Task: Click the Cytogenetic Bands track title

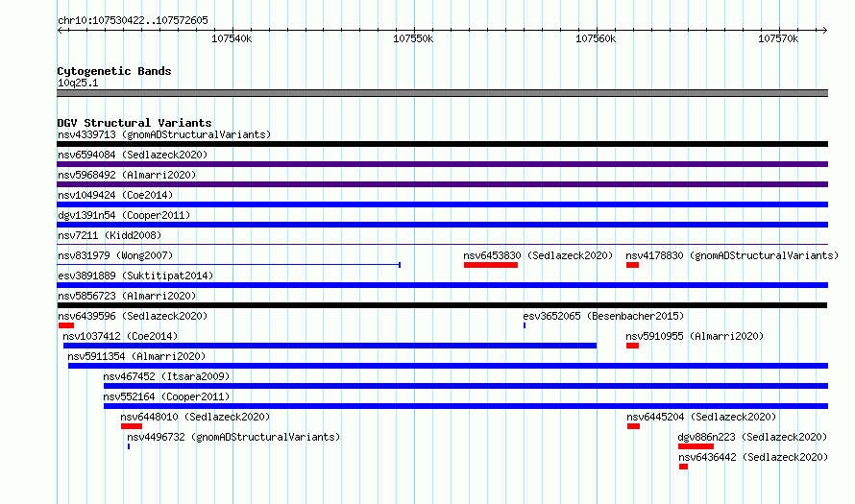Action: click(114, 71)
